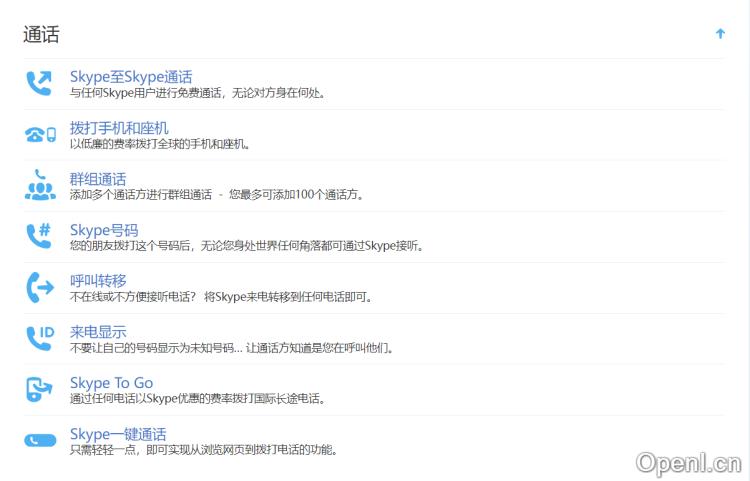The height and width of the screenshot is (481, 750).
Task: Open the Skype至Skype通话 link
Action: click(131, 77)
